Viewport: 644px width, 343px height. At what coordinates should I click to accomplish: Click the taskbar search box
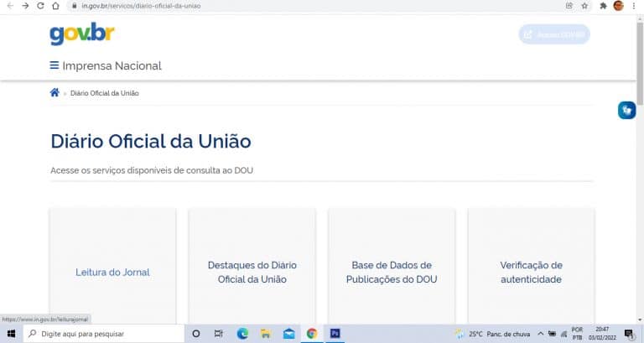coord(104,334)
